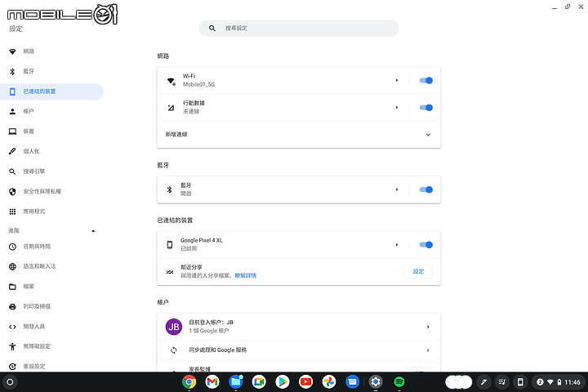588x392 pixels.
Task: Open Google Meet from the shelf
Action: 259,382
